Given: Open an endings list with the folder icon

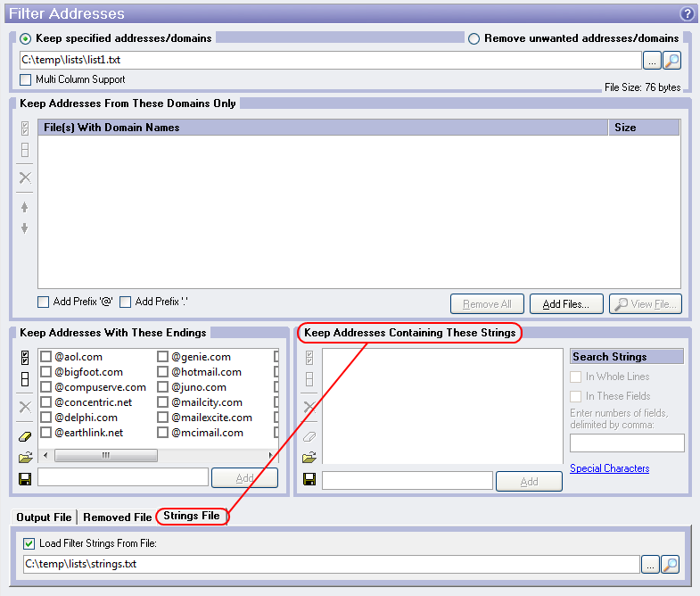Looking at the screenshot, I should click(x=25, y=458).
